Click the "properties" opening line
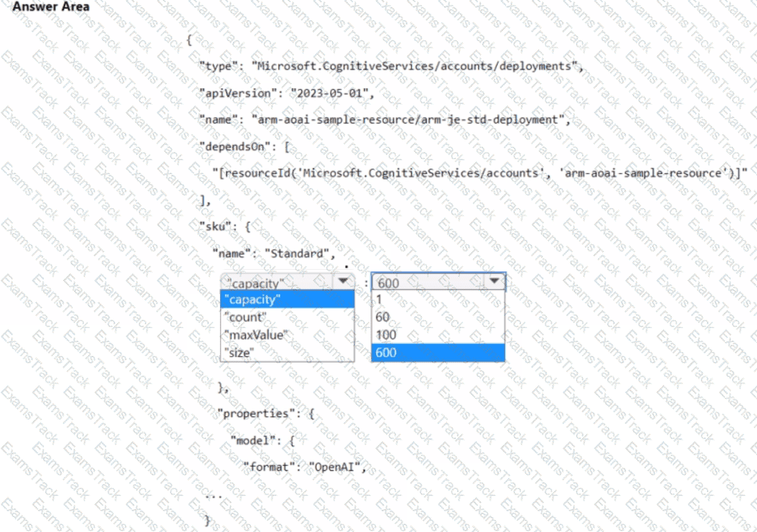 (266, 413)
